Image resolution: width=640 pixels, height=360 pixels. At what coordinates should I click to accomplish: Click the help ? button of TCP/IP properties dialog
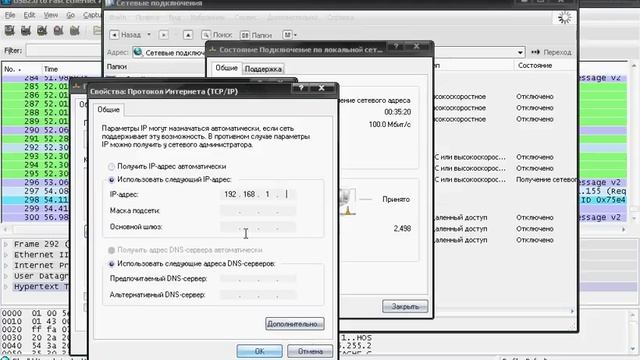pos(301,88)
